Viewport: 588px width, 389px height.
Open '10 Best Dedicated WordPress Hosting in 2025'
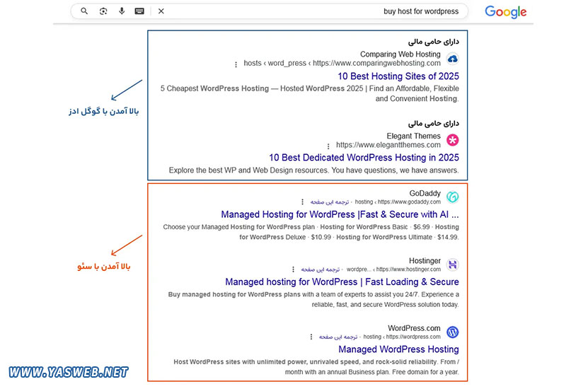tap(364, 158)
